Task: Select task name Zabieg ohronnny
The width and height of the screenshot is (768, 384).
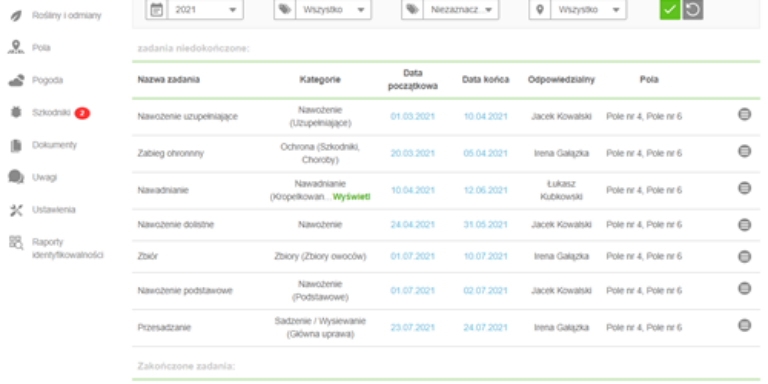Action: pos(170,153)
